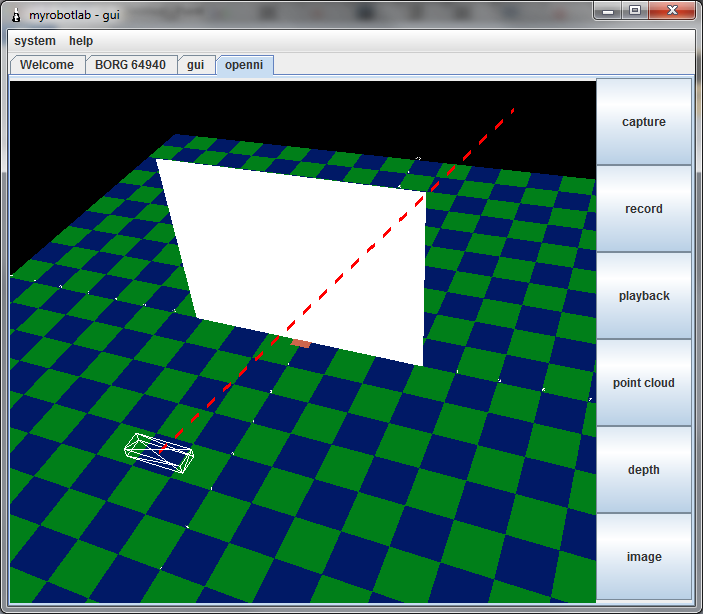Click the myrobotlab title bar icon
Screen dimensions: 703x614
(16, 15)
